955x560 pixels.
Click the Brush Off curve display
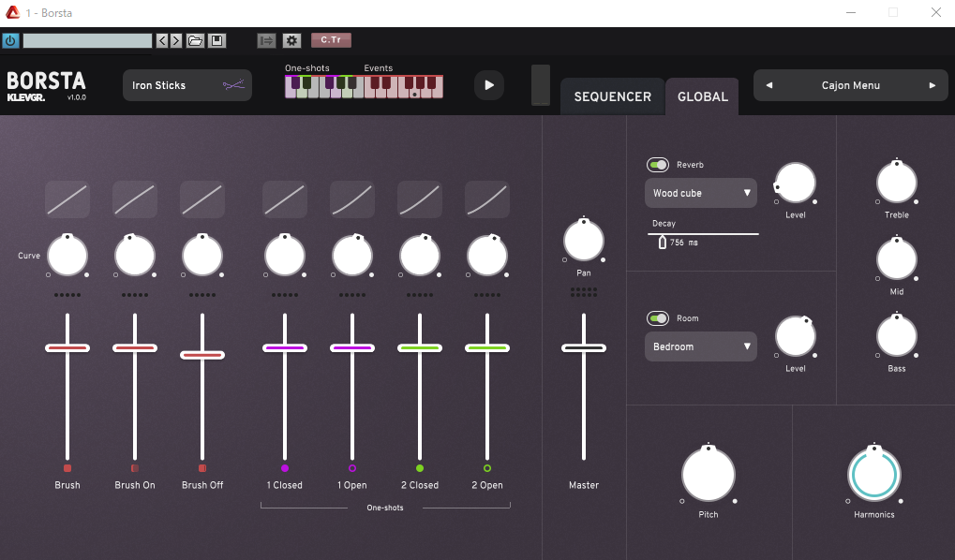click(202, 199)
